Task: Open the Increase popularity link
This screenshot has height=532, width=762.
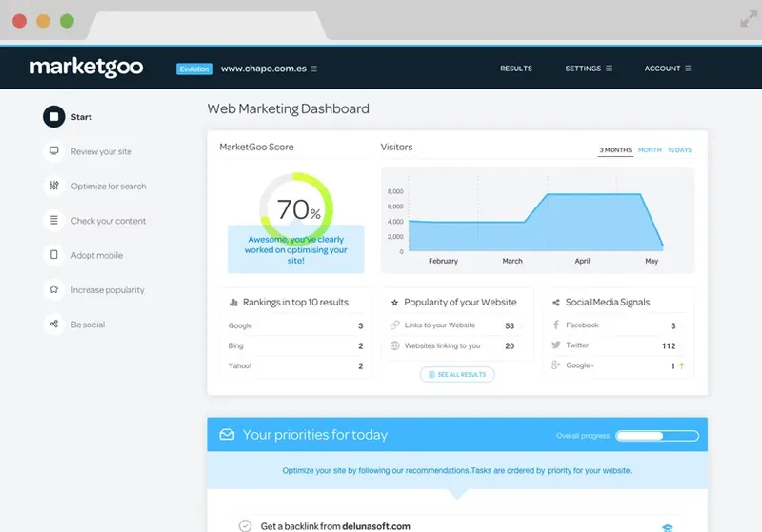Action: (x=108, y=289)
